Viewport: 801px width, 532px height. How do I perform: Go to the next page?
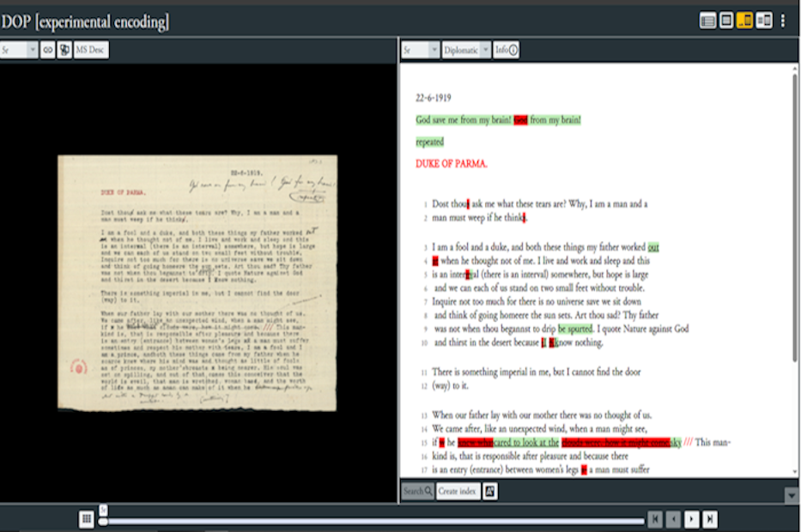point(692,518)
